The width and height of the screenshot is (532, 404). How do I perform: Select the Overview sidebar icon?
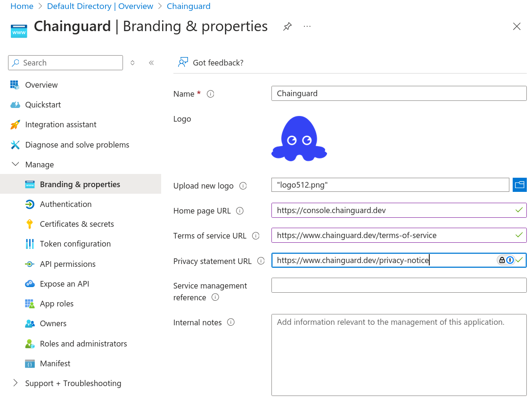15,84
